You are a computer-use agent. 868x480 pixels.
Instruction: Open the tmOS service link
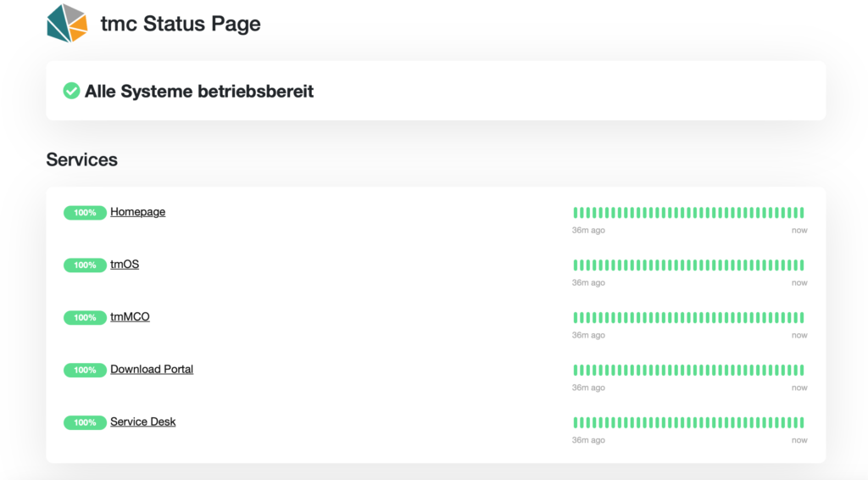click(125, 265)
